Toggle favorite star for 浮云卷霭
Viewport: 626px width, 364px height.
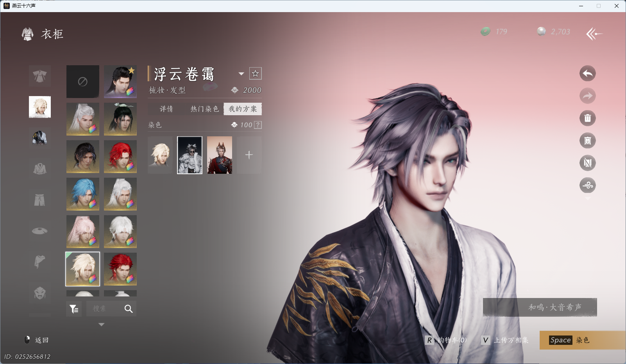255,73
